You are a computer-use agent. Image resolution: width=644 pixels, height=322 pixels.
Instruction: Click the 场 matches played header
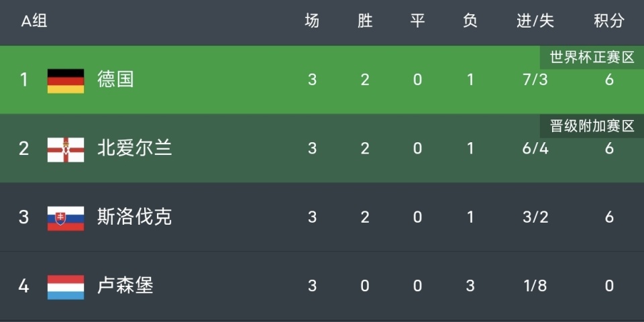click(312, 21)
